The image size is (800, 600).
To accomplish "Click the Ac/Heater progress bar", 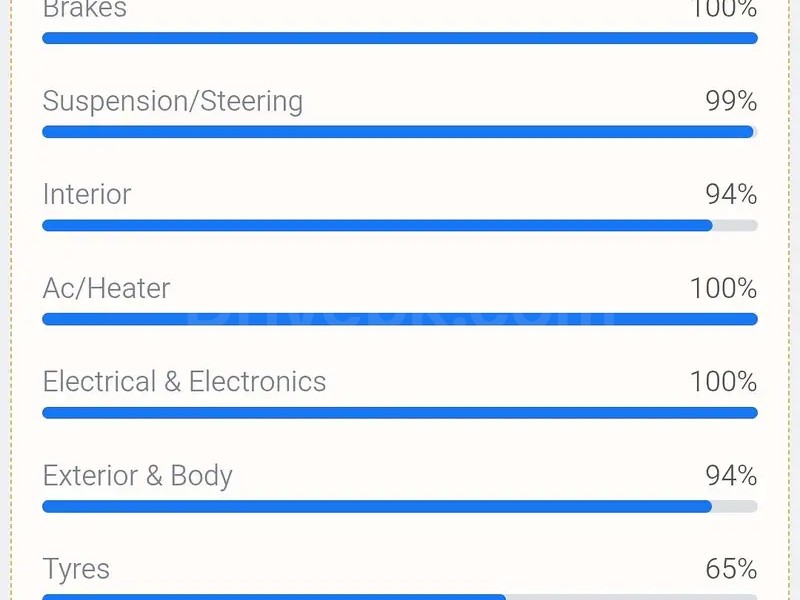I will pos(400,319).
